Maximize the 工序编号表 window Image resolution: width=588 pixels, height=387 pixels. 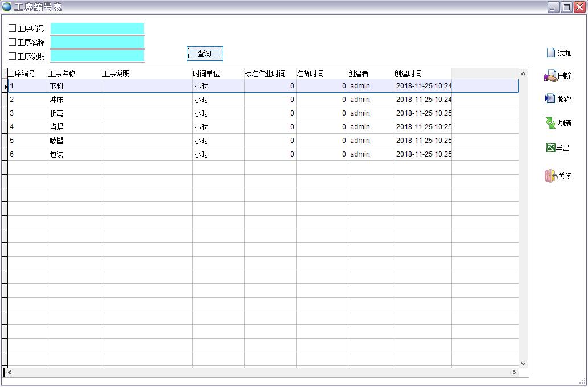point(566,7)
